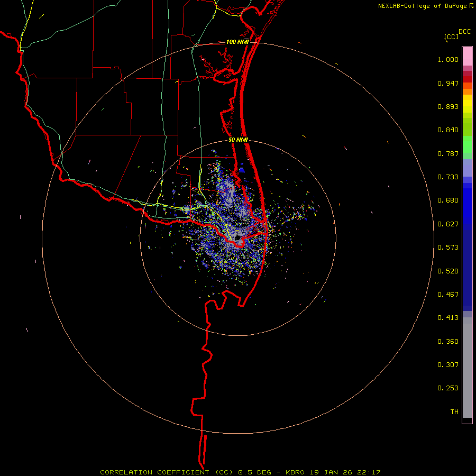
Task: Select the 0.893 legend value
Action: click(x=448, y=106)
